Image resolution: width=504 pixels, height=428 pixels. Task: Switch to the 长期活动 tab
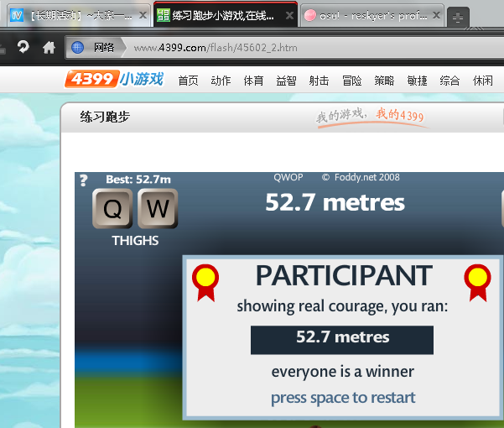79,15
